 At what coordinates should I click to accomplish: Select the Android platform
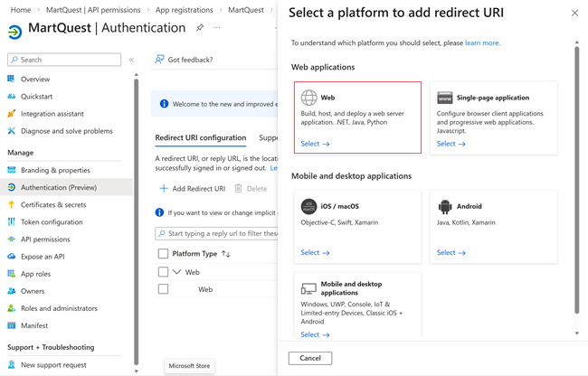tap(451, 253)
